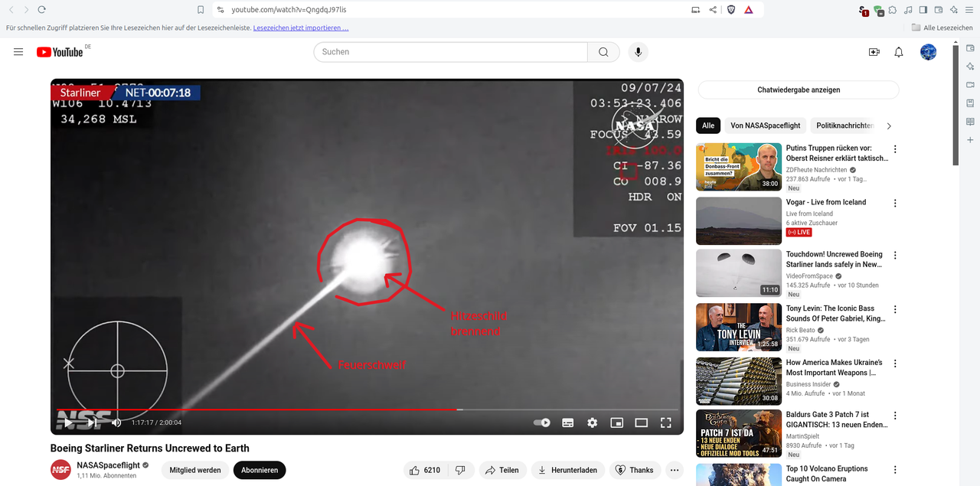Open the Brave Wallet toolbar icon

point(939,10)
